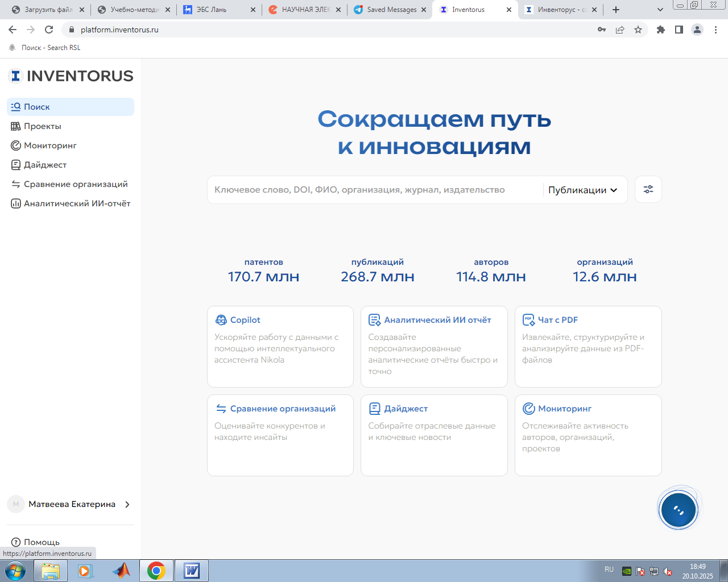The height and width of the screenshot is (582, 728).
Task: Launch the floating AI assistant chat bubble
Action: 679,509
